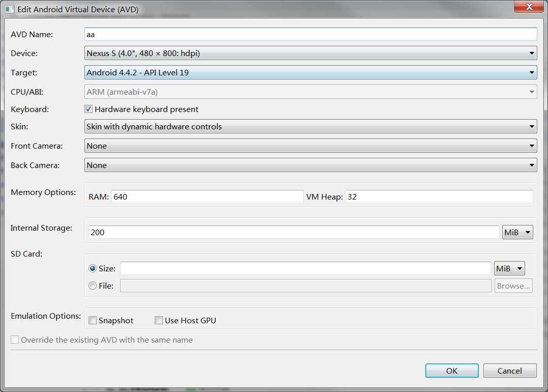Screen dimensions: 548x392
Task: Open the Skin dropdown
Action: (311, 126)
